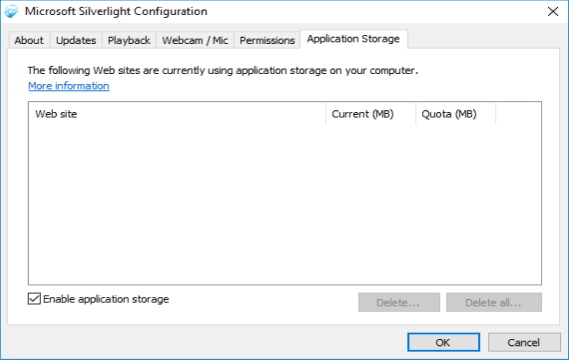The width and height of the screenshot is (569, 360).
Task: Switch to the About tab
Action: point(29,40)
